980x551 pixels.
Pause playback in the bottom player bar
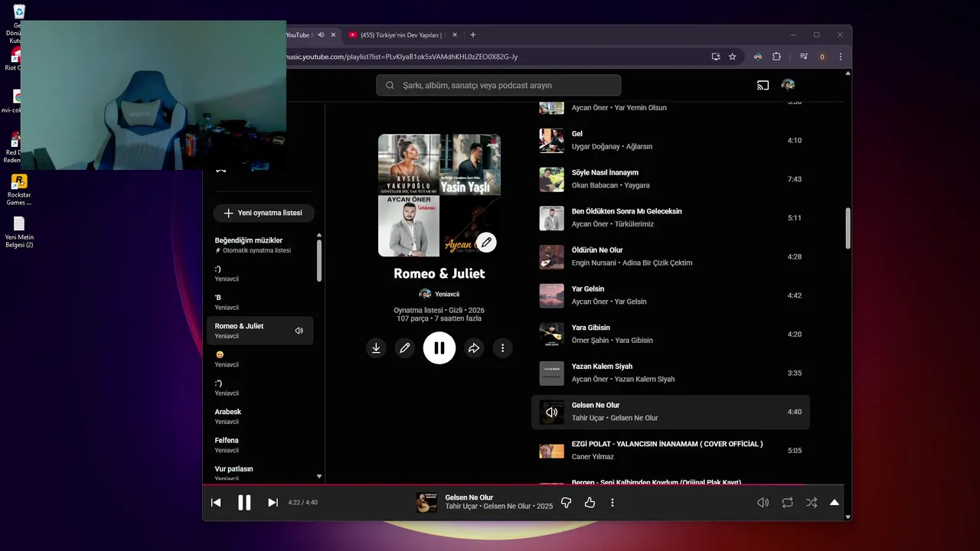[244, 503]
